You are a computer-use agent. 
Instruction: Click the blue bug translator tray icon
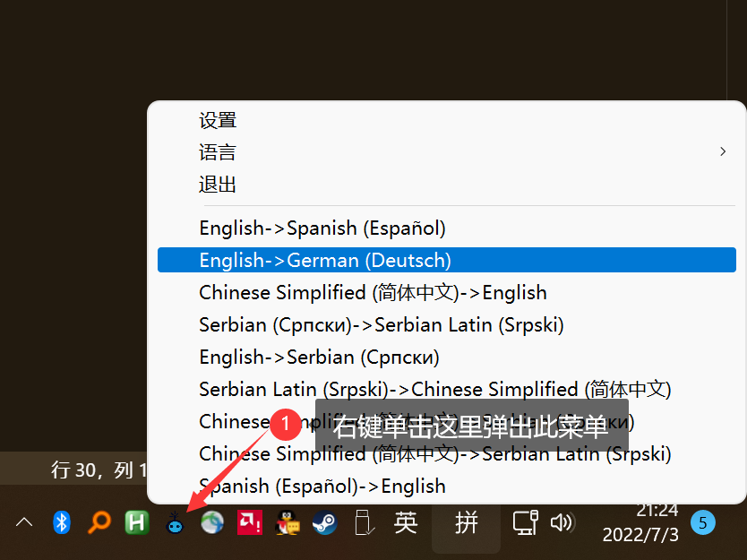click(x=175, y=523)
